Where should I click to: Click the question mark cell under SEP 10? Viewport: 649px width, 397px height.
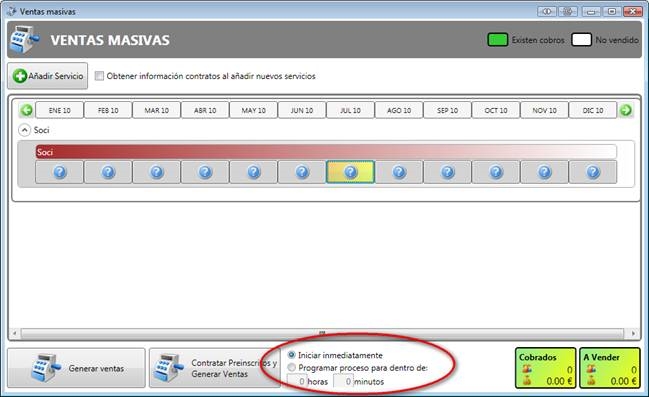(447, 172)
